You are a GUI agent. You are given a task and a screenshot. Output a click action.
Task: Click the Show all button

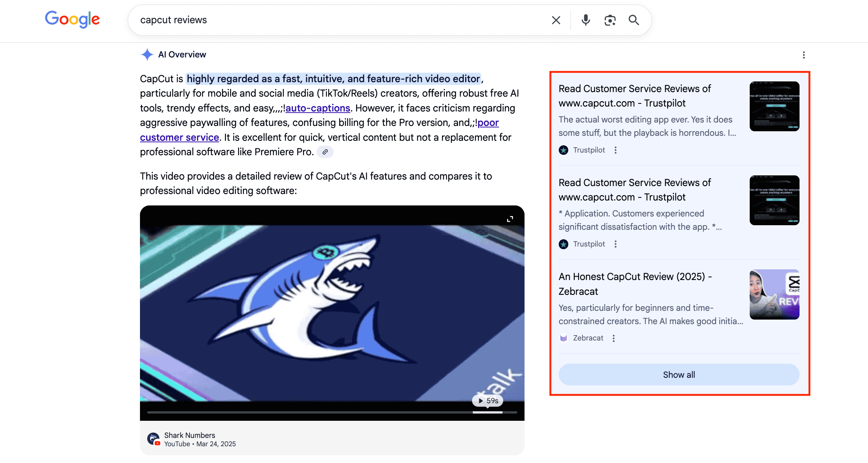tap(679, 374)
